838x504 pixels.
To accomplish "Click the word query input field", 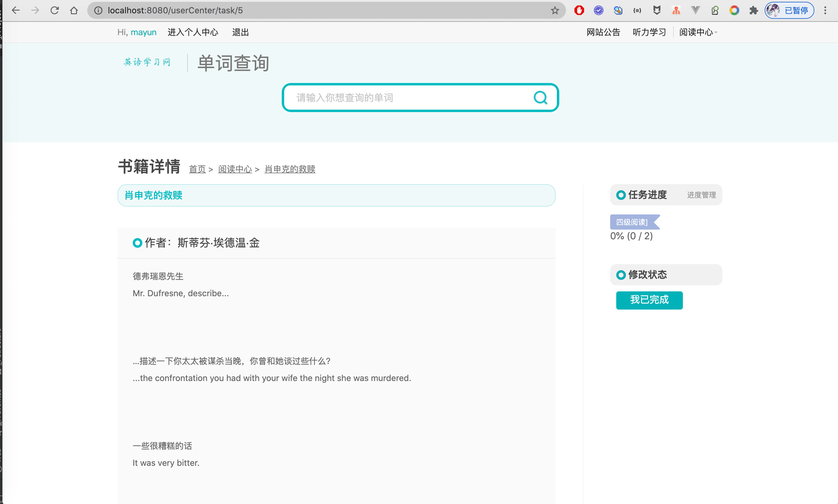I will pos(407,98).
